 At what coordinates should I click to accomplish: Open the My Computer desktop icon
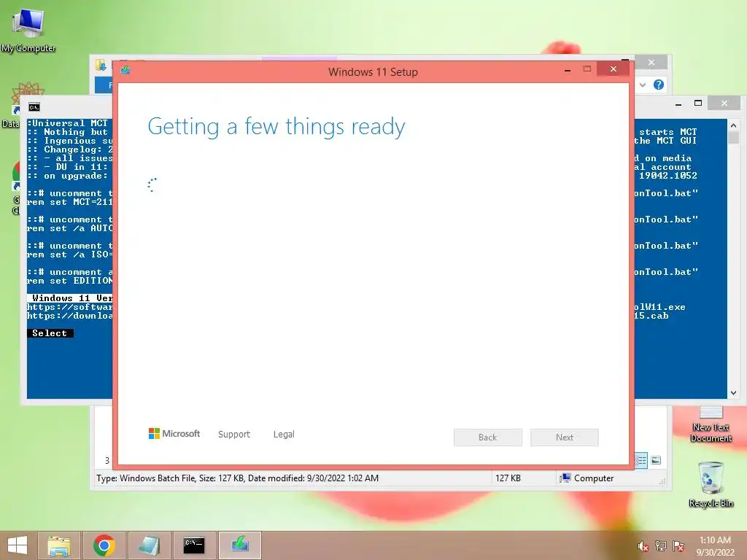tap(28, 28)
